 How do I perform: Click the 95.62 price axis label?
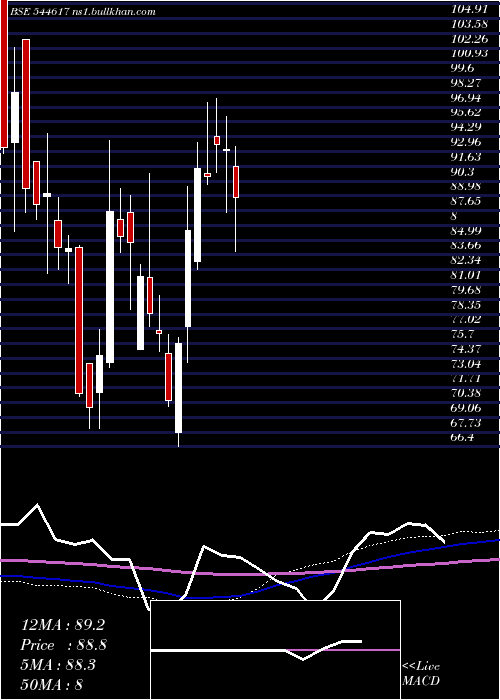pyautogui.click(x=466, y=112)
